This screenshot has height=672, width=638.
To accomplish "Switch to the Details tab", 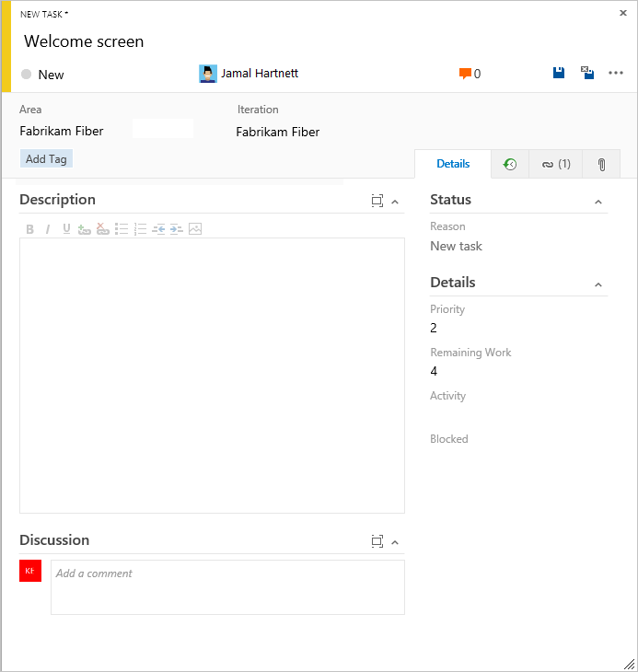I will 453,164.
